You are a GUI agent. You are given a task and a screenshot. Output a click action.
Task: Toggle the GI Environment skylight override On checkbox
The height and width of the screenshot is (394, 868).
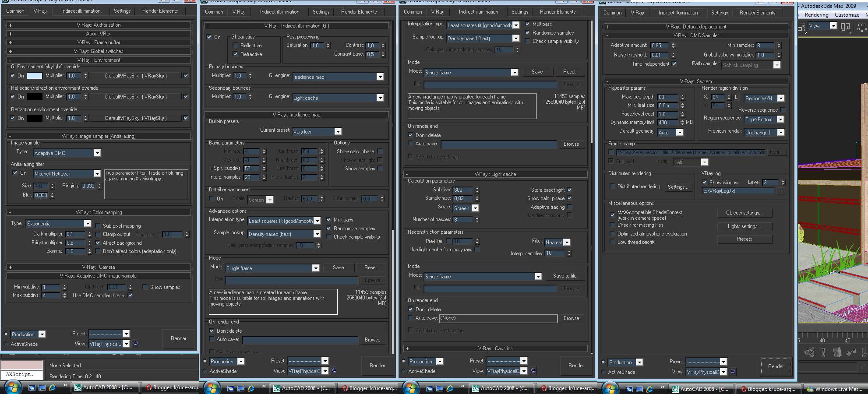13,76
